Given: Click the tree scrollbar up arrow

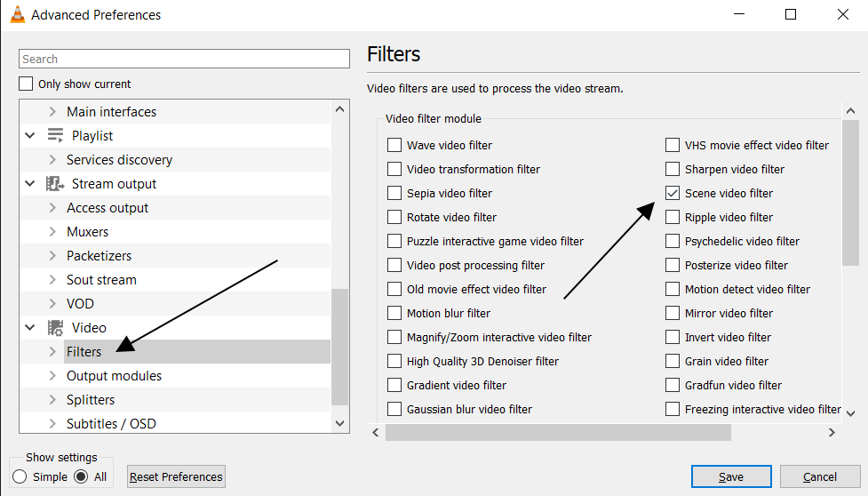Looking at the screenshot, I should pos(339,109).
